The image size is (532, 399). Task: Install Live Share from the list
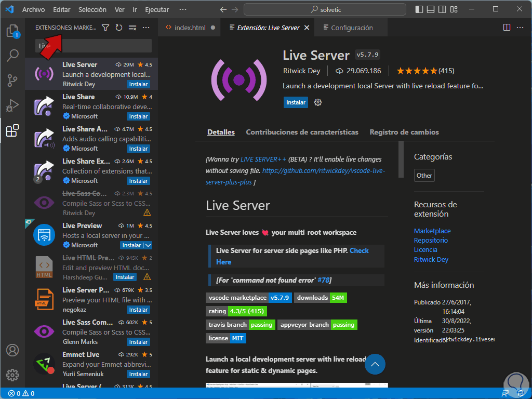[138, 116]
